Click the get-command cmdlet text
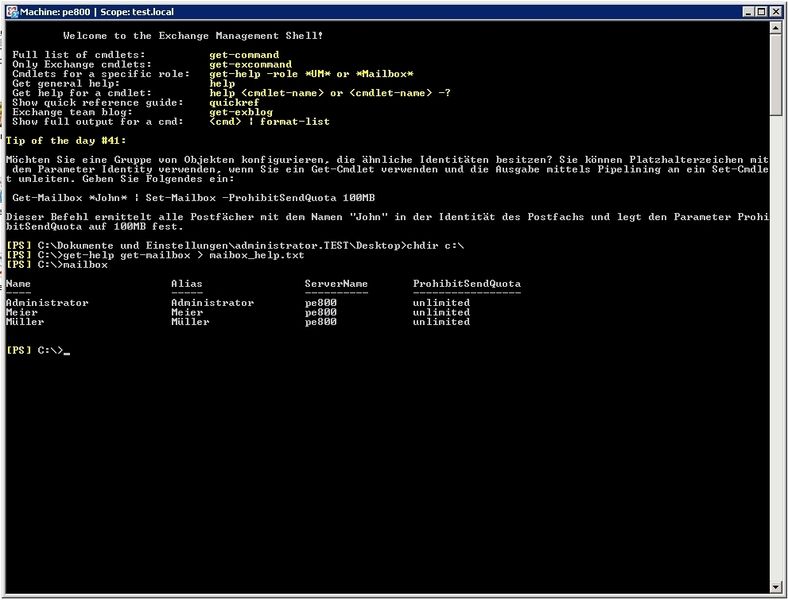Image resolution: width=788 pixels, height=600 pixels. 244,54
